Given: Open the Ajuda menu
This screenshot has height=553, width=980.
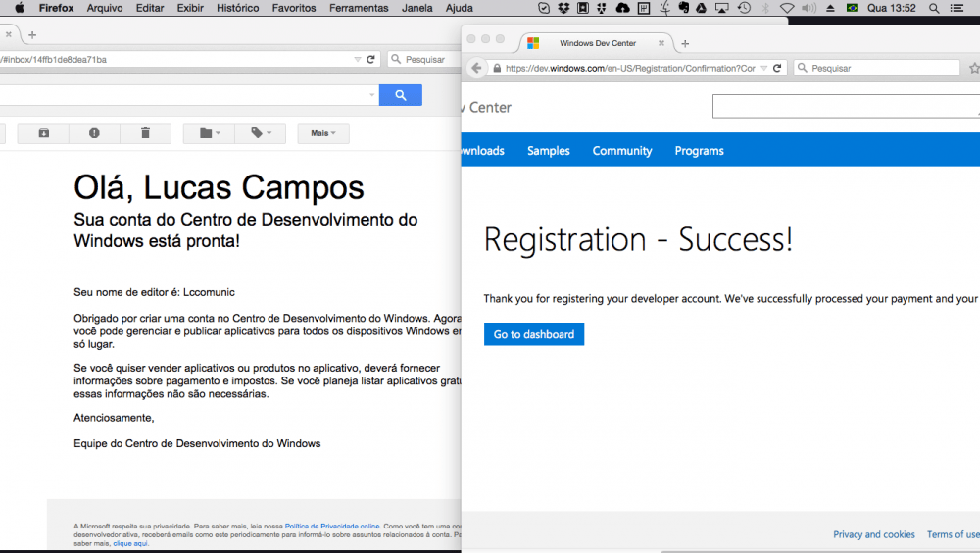Looking at the screenshot, I should point(459,8).
